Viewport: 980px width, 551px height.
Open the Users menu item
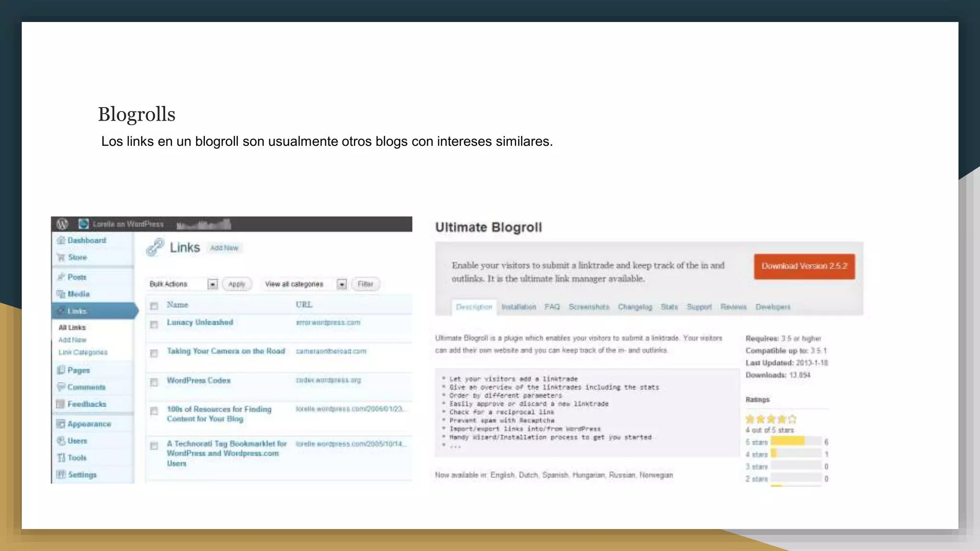click(x=78, y=441)
